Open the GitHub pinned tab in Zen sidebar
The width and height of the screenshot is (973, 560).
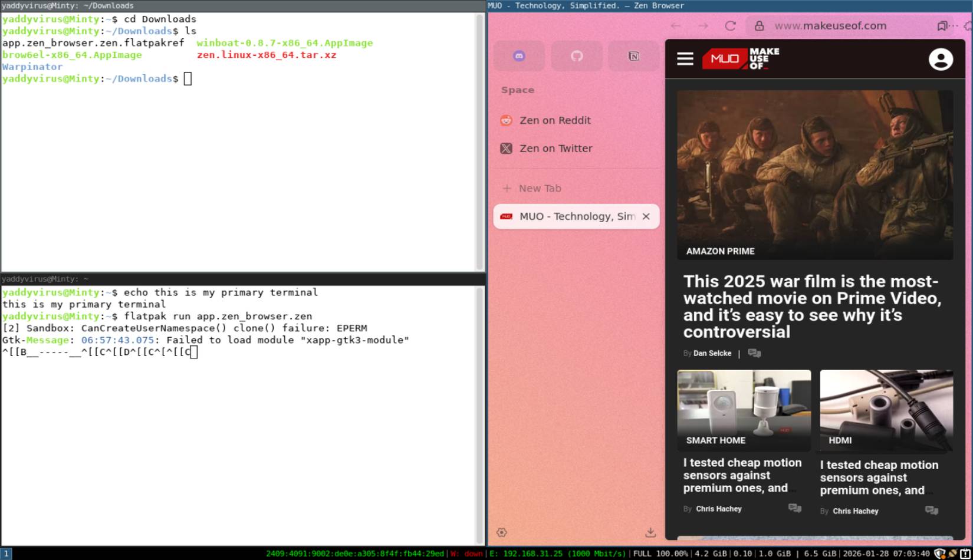click(576, 55)
